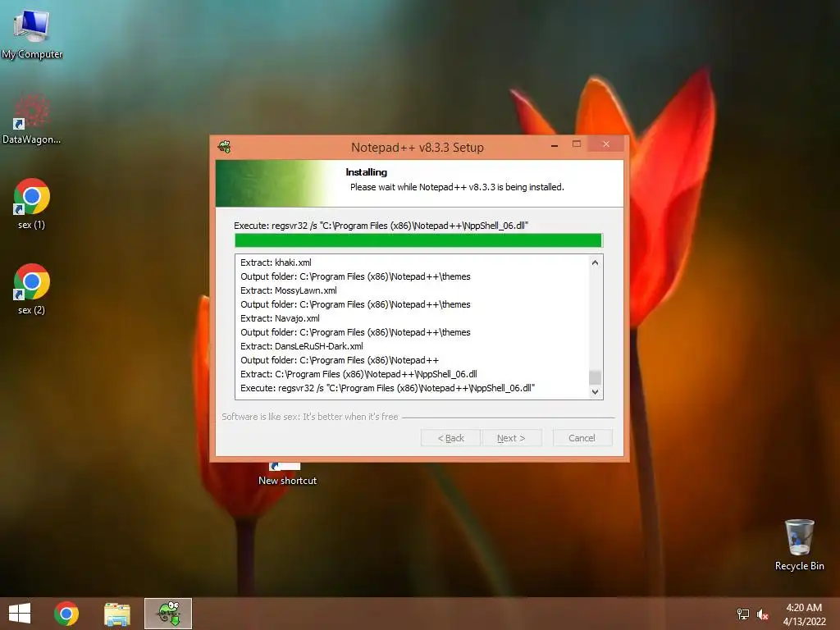Launch Chrome from the taskbar

click(x=66, y=614)
